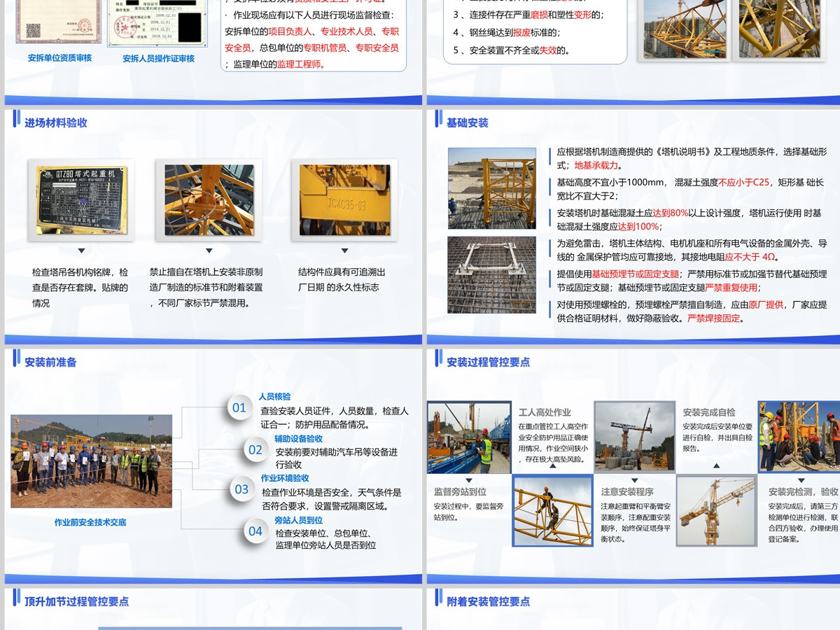Click the text 应不大于 4Ω
This screenshot has width=840, height=630.
[750, 257]
